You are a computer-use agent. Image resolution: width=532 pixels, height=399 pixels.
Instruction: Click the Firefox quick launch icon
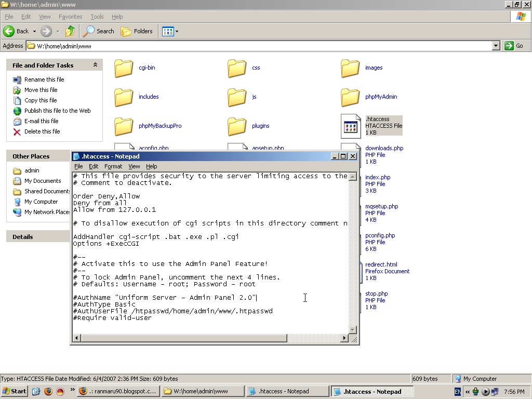48,391
